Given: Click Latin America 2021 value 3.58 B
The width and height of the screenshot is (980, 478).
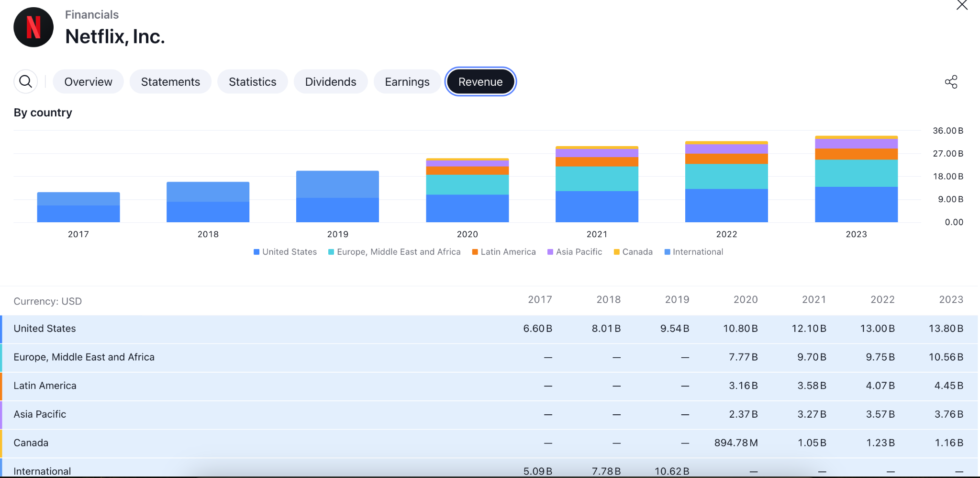Looking at the screenshot, I should [812, 386].
